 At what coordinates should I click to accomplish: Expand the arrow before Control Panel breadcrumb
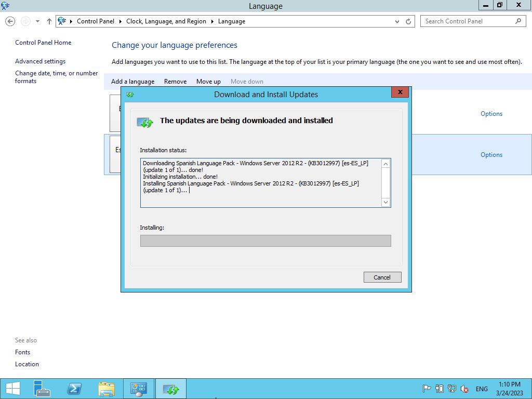click(x=71, y=21)
